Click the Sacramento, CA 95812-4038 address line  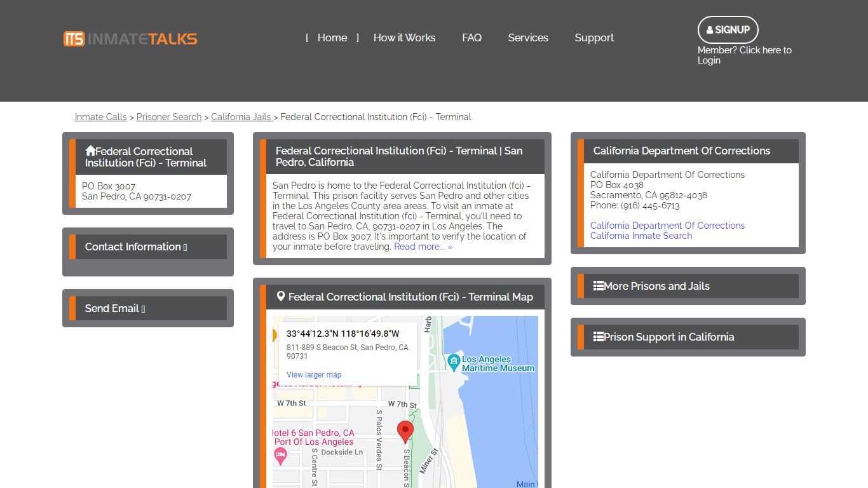(x=649, y=195)
